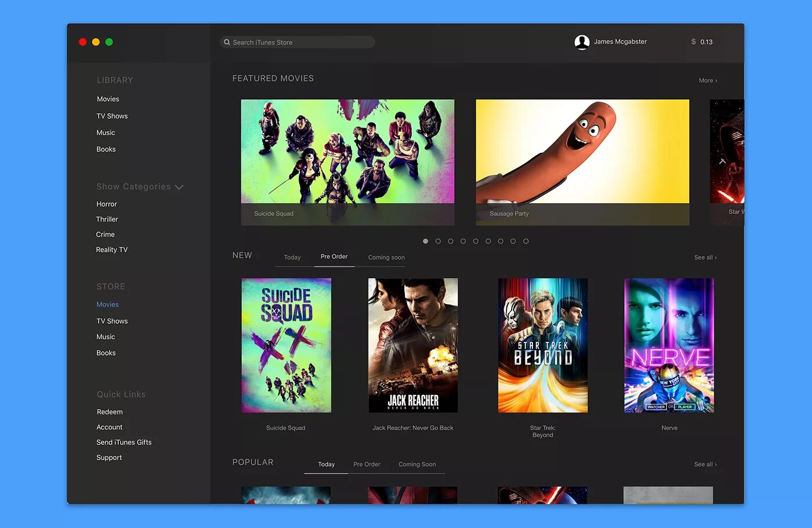Screen dimensions: 812x528
Task: Select sixth carousel page dot
Action: click(488, 241)
